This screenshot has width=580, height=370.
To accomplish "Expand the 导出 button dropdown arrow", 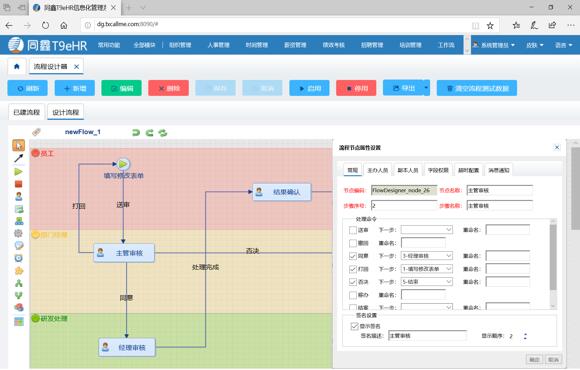I will coord(426,88).
